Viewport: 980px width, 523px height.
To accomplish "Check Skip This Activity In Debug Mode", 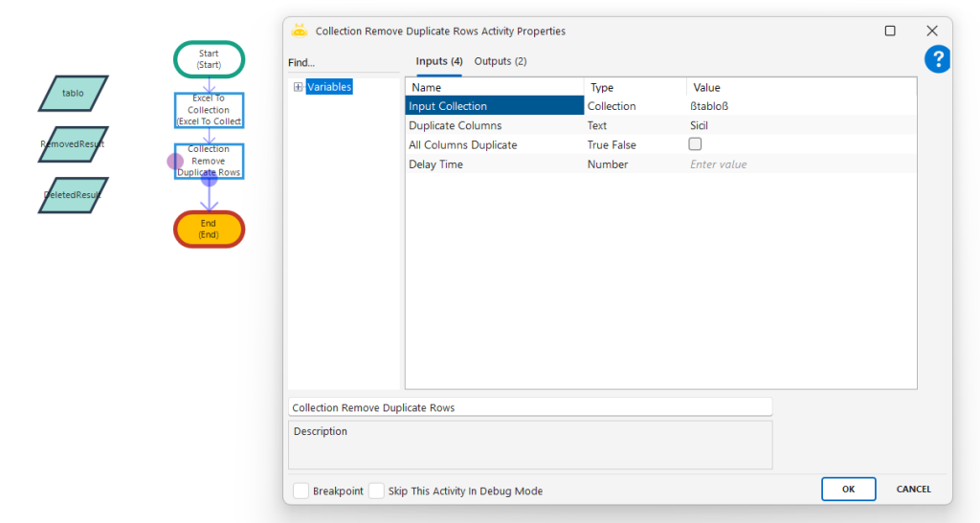I will click(x=377, y=490).
